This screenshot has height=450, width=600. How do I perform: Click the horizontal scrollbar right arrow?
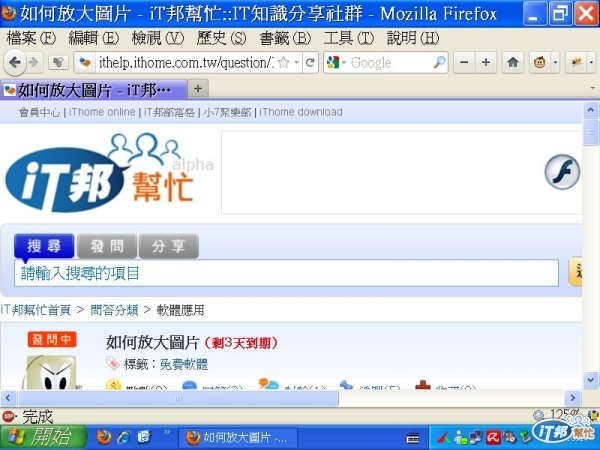tap(572, 398)
